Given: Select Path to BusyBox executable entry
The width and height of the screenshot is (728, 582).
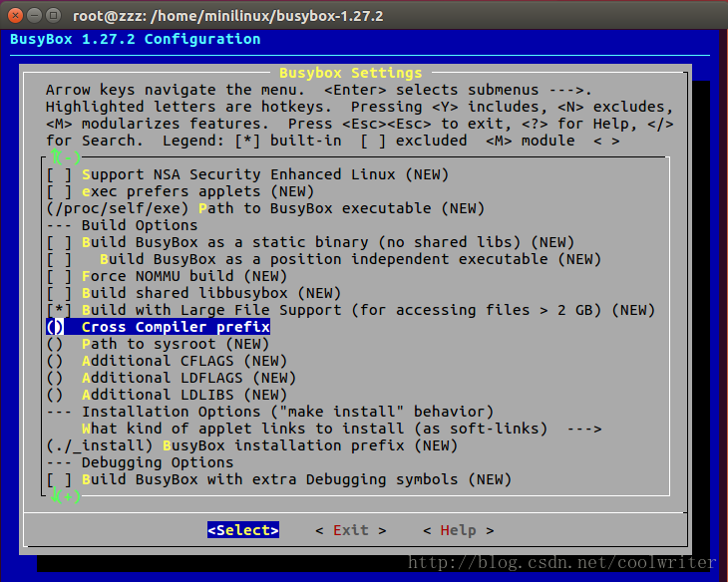Looking at the screenshot, I should click(265, 209).
